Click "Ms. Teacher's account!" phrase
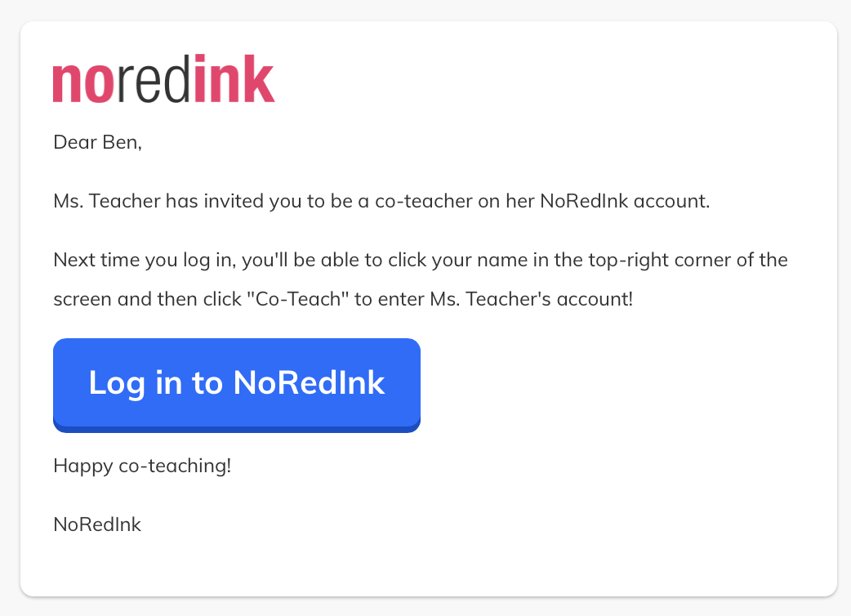851x616 pixels. point(532,299)
